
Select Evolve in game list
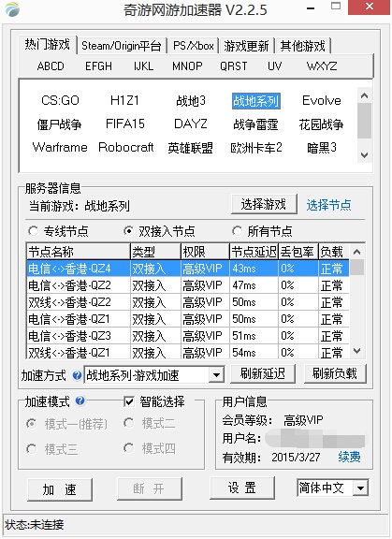(322, 100)
